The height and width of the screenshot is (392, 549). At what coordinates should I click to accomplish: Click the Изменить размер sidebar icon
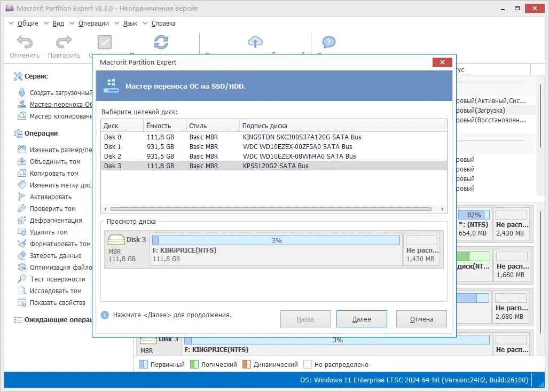click(x=22, y=150)
